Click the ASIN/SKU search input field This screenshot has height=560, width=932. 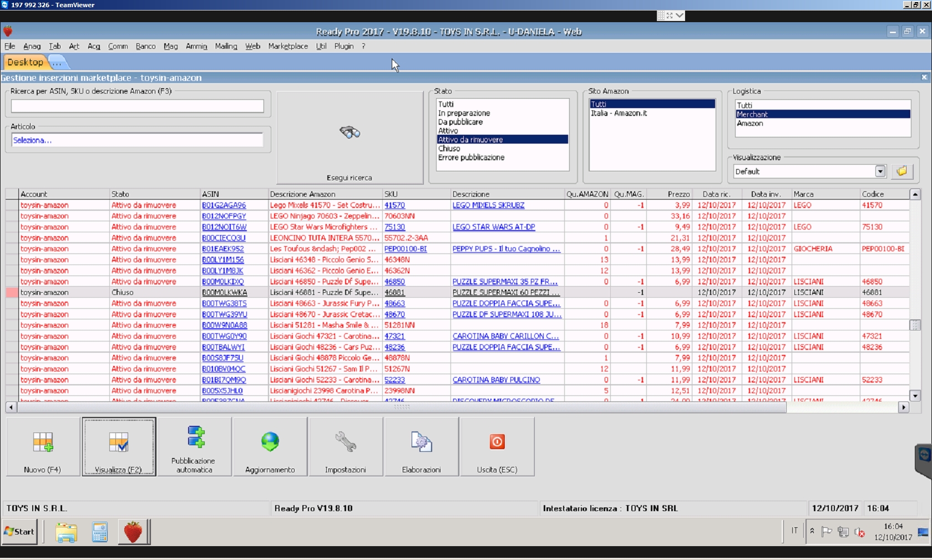point(137,106)
